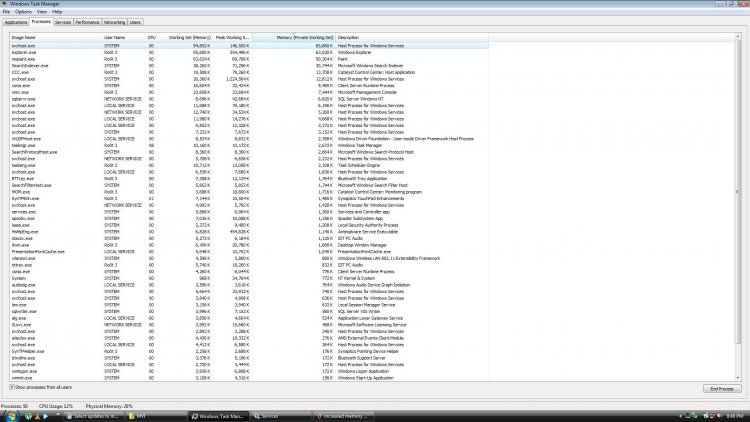Select the explorer.exe process row
Screen dimensions: 750x422
(x=249, y=53)
